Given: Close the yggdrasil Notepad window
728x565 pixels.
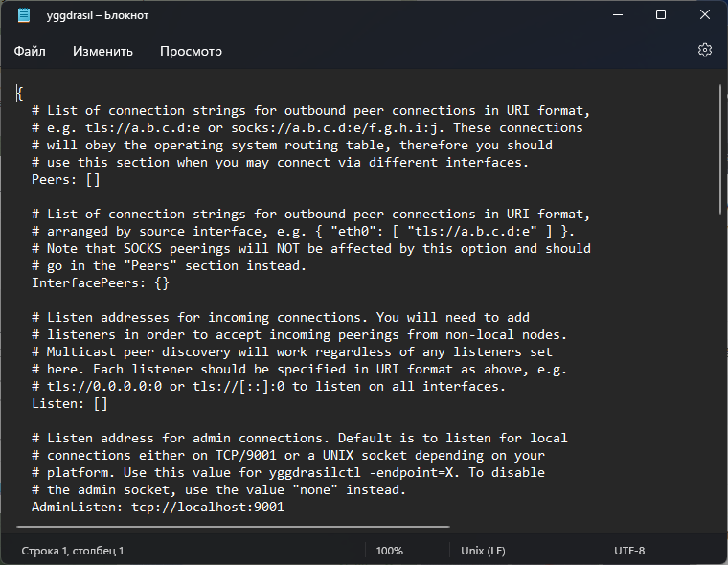Looking at the screenshot, I should tap(704, 15).
